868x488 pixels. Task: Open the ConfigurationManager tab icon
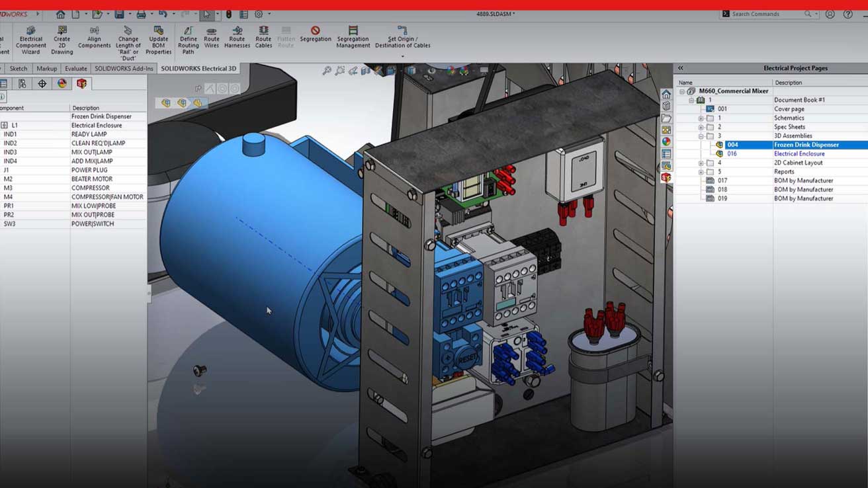click(22, 84)
